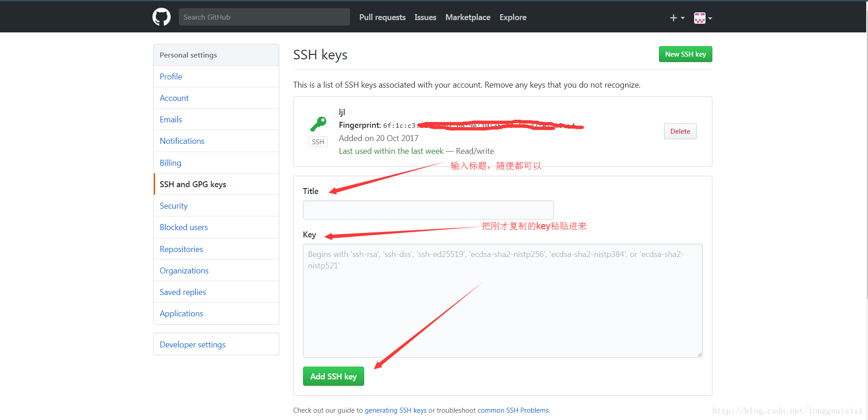Click 'Last used within the last week' text
Screen dimensions: 868x420
pyautogui.click(x=391, y=151)
